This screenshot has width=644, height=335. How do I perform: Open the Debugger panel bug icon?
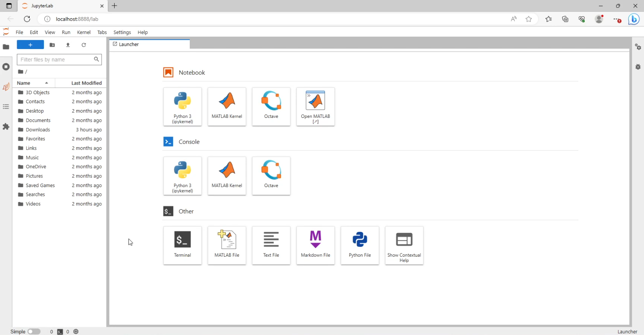pos(638,67)
